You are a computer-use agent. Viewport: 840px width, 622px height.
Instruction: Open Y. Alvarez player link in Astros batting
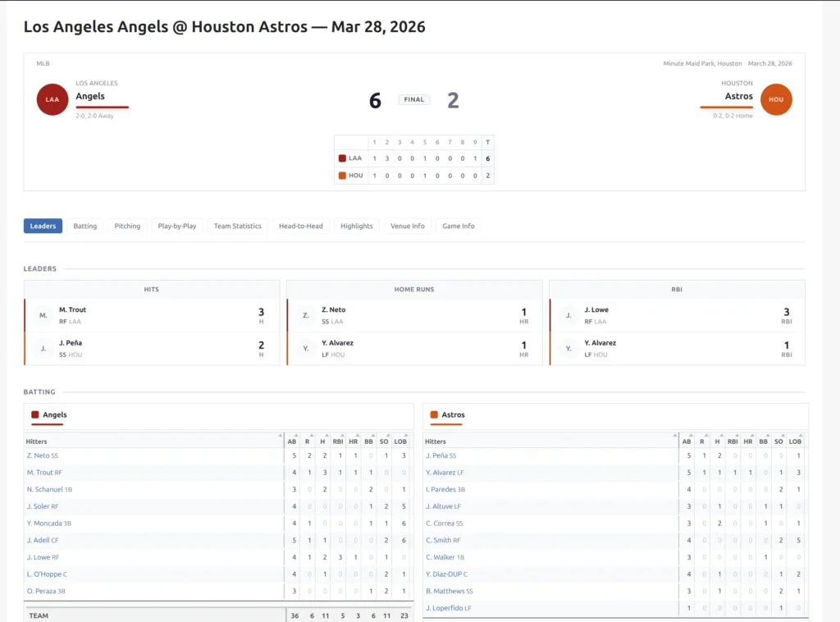[441, 473]
